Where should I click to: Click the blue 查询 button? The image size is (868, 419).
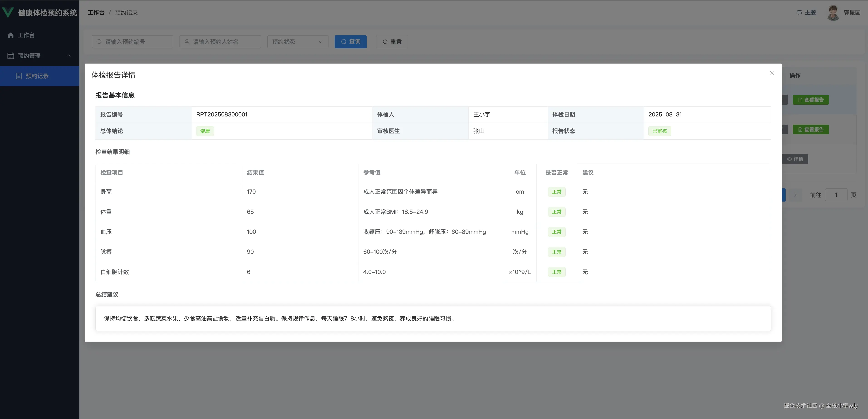coord(351,42)
